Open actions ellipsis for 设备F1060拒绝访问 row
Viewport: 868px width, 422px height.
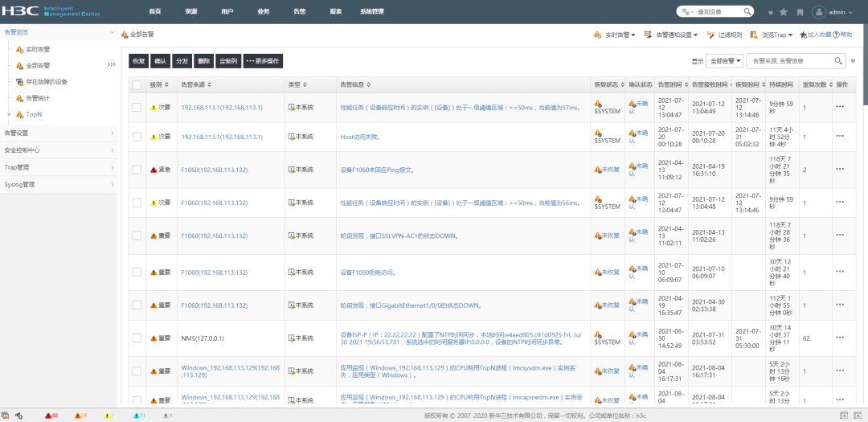tap(840, 272)
